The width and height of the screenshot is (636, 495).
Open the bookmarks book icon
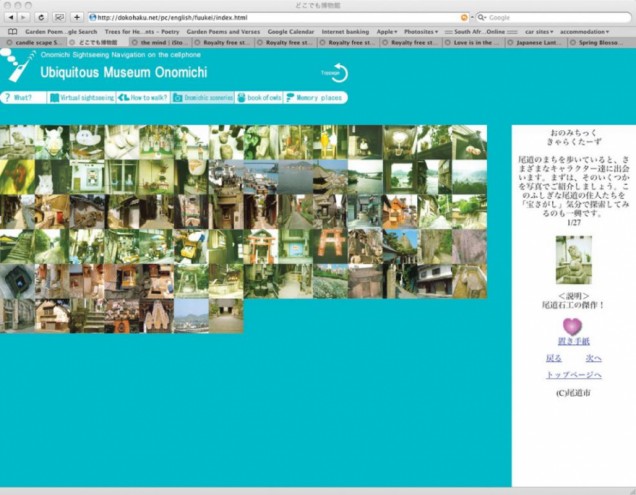pos(13,32)
